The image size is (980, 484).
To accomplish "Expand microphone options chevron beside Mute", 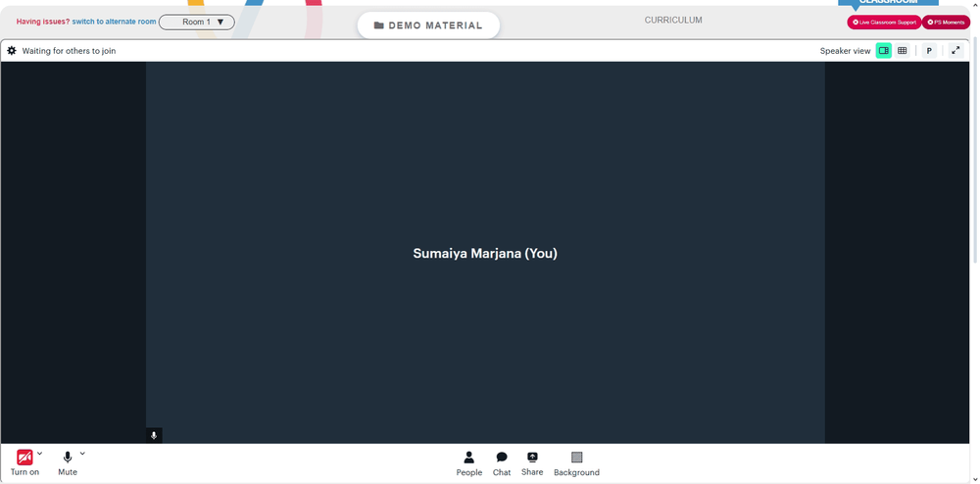I will click(82, 454).
